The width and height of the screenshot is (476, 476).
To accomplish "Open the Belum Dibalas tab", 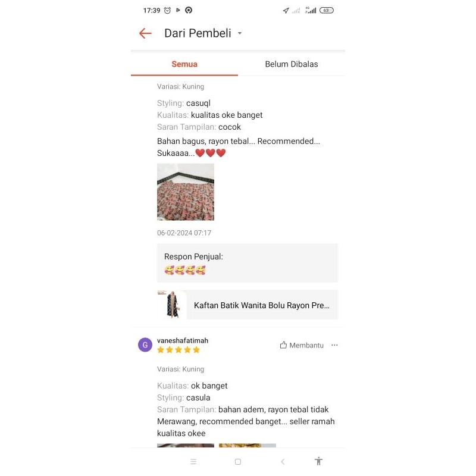I will (x=292, y=64).
